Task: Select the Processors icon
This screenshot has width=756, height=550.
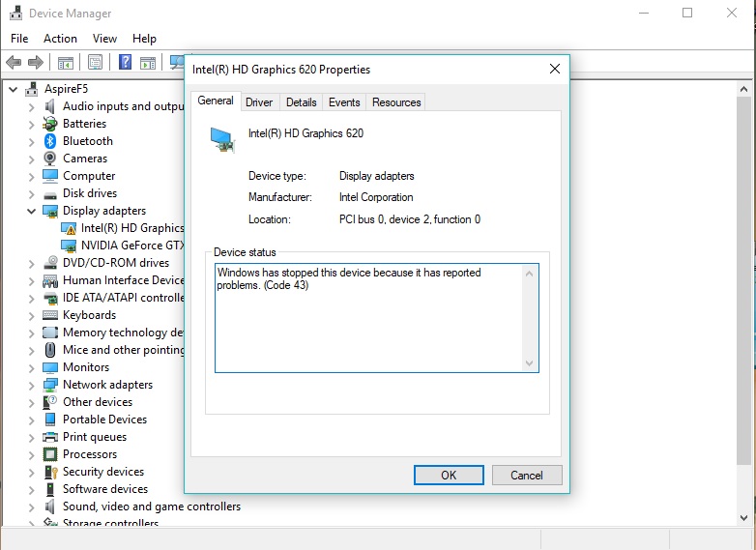Action: click(x=50, y=454)
